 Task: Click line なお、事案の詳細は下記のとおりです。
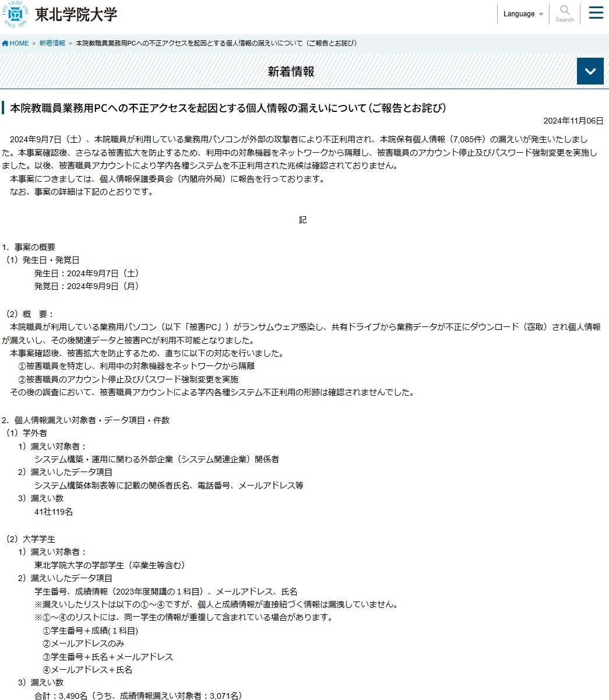pos(82,192)
